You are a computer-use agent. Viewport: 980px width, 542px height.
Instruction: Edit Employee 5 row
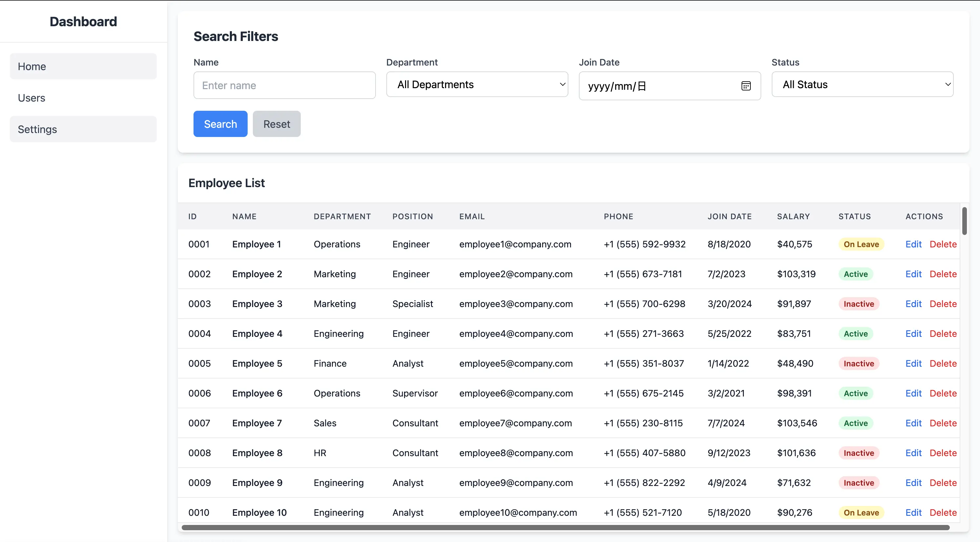tap(913, 363)
